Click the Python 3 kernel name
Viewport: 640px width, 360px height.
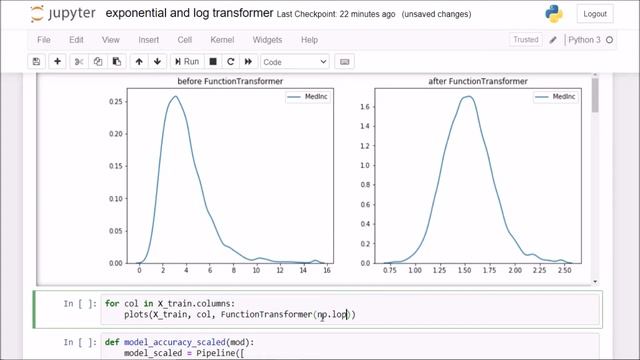tap(584, 40)
